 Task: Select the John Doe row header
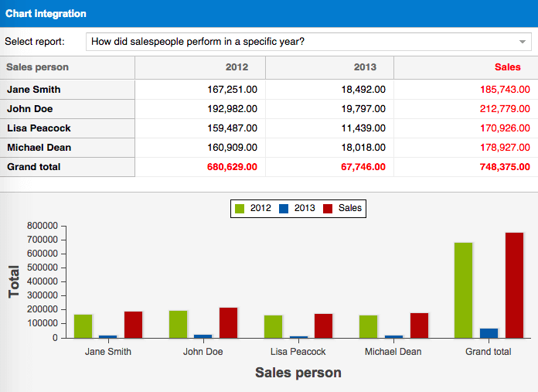(67, 109)
